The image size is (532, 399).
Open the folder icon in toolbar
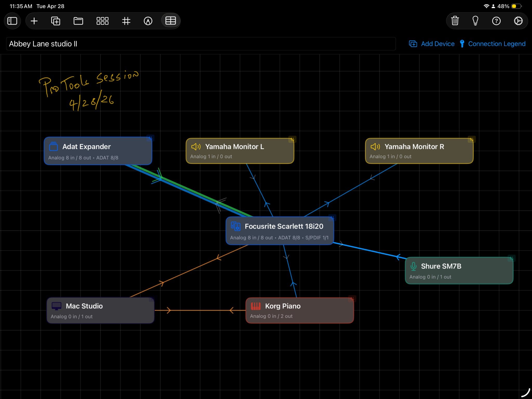point(78,21)
